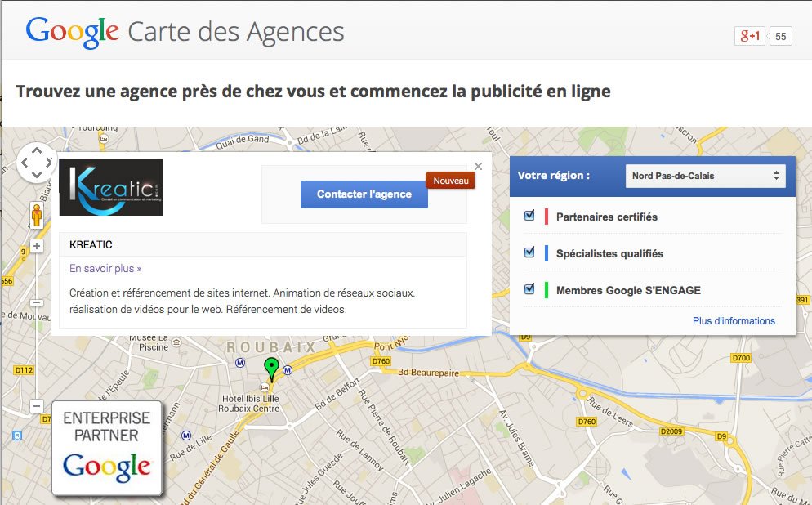Screen dimensions: 812x505
Task: Click the Google logo in header
Action: point(73,33)
